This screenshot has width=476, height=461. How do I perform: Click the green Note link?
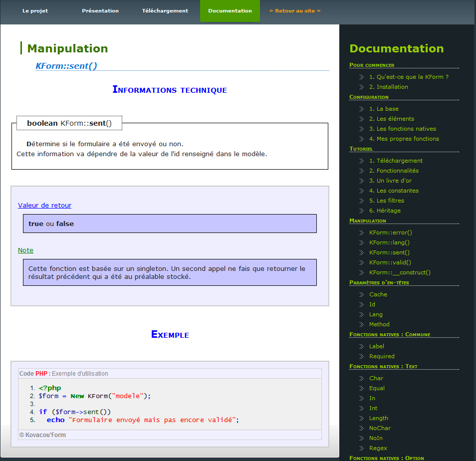coord(25,250)
